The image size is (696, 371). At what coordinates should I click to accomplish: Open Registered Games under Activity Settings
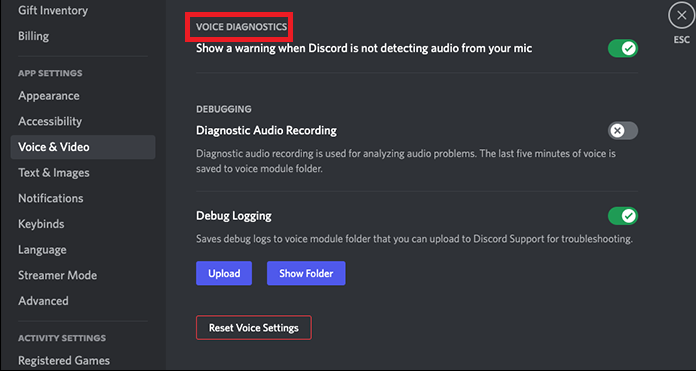point(64,360)
